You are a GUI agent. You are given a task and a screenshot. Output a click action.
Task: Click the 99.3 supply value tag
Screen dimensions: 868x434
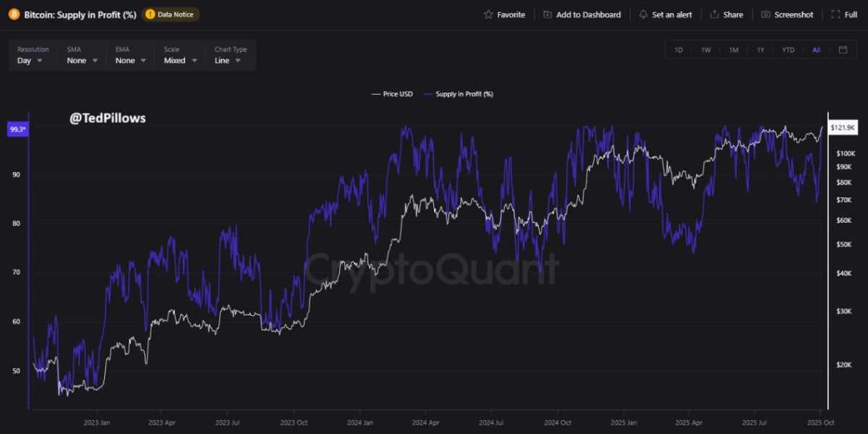pyautogui.click(x=17, y=129)
